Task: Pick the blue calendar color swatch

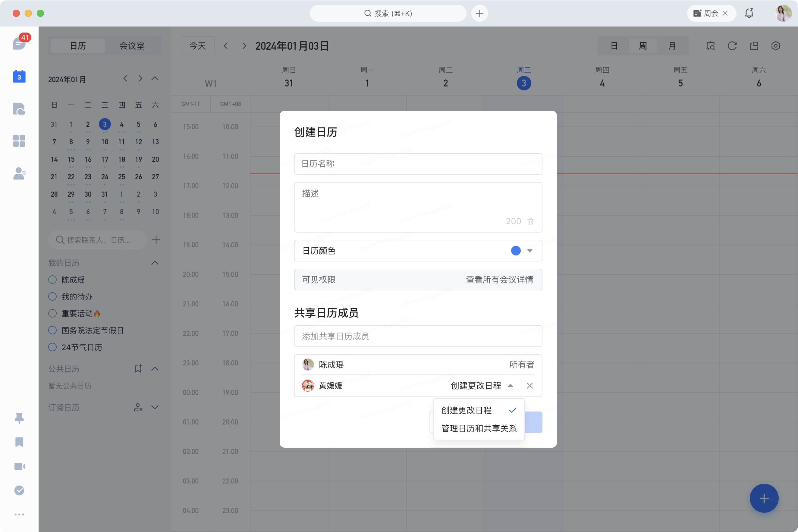Action: [515, 251]
